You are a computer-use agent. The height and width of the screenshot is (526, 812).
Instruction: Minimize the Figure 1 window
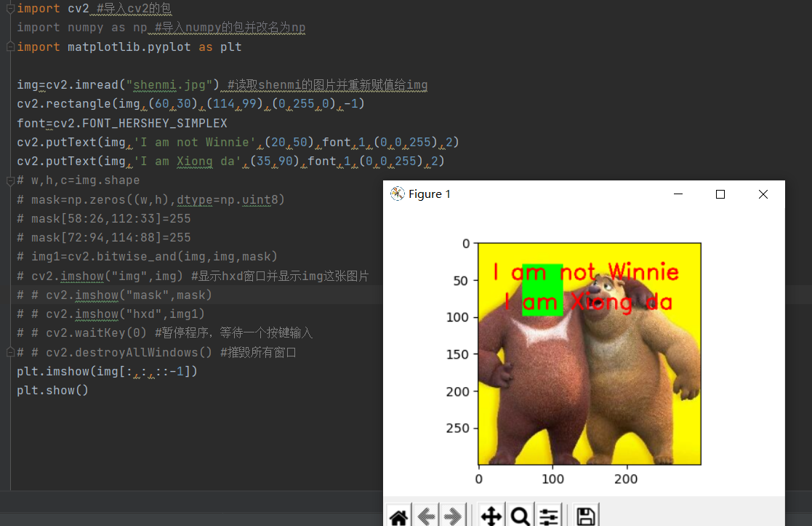click(x=678, y=194)
